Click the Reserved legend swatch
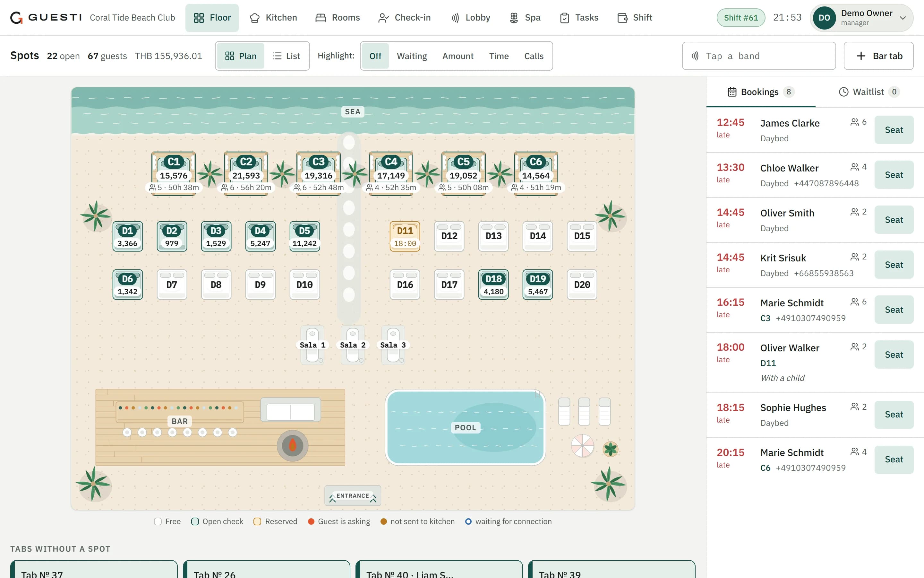 point(257,521)
